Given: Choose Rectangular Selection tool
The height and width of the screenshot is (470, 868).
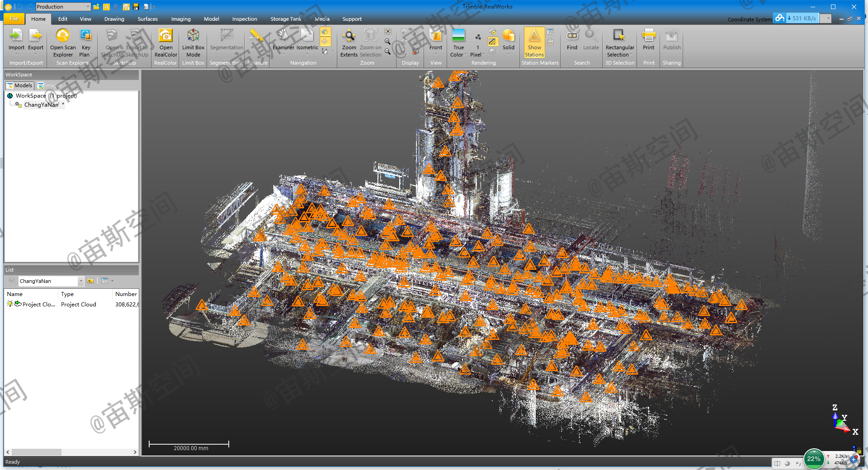Looking at the screenshot, I should coord(620,43).
